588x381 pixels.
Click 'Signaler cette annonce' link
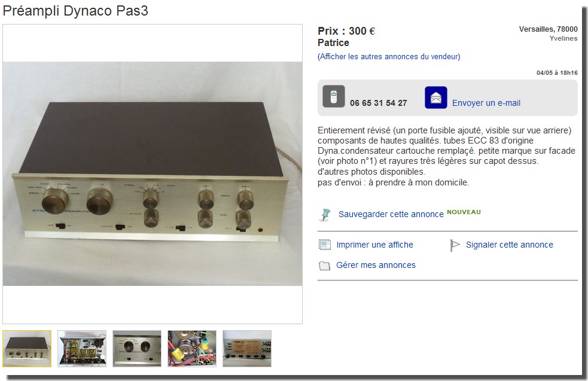click(x=509, y=245)
